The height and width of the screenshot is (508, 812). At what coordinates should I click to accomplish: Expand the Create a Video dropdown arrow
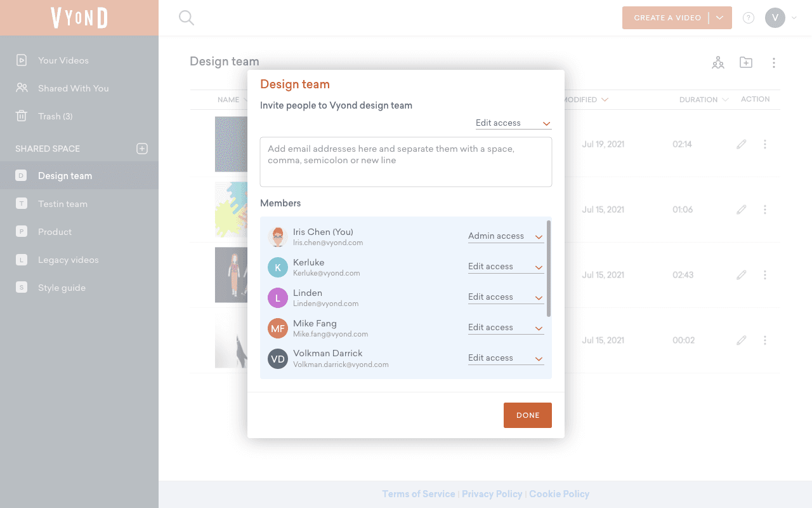pos(720,18)
